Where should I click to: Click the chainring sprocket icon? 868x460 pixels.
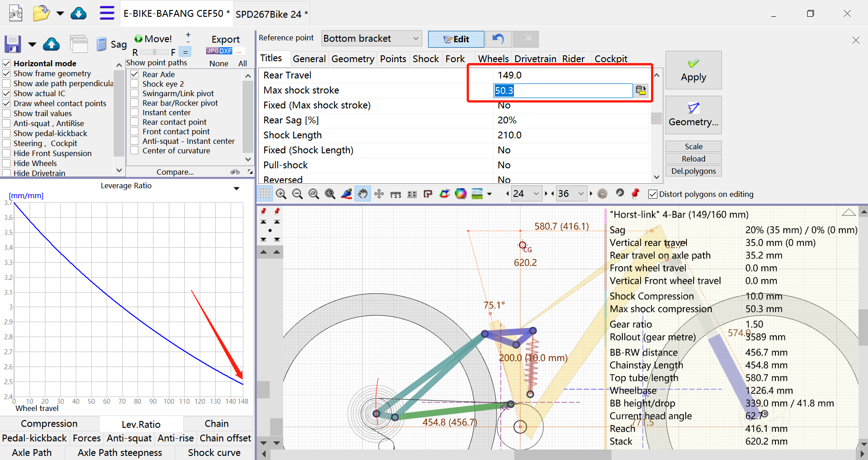point(602,194)
